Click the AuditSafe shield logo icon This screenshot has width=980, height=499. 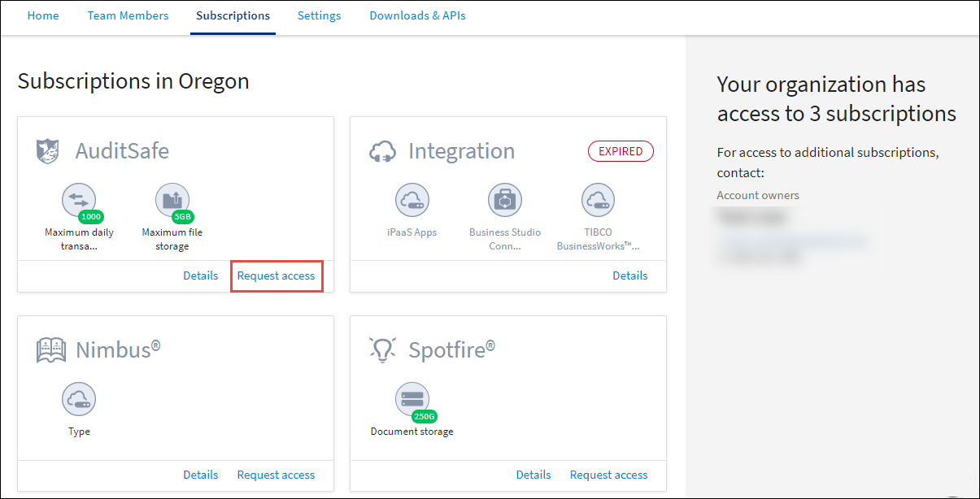click(x=48, y=151)
